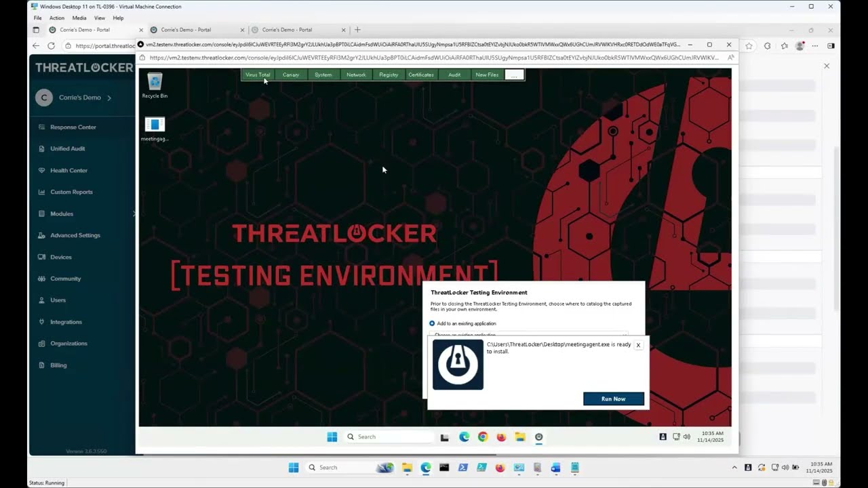This screenshot has height=488, width=868.
Task: Select the Network tab in the VM toolbar
Action: 356,75
